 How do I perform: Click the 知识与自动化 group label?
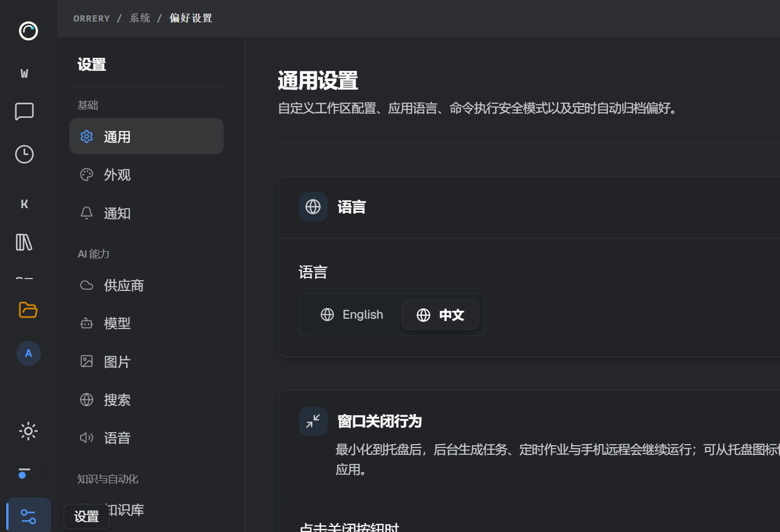click(x=108, y=479)
